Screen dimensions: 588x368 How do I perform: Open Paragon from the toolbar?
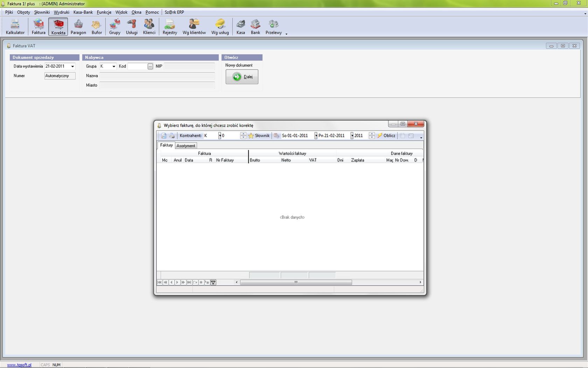click(78, 27)
